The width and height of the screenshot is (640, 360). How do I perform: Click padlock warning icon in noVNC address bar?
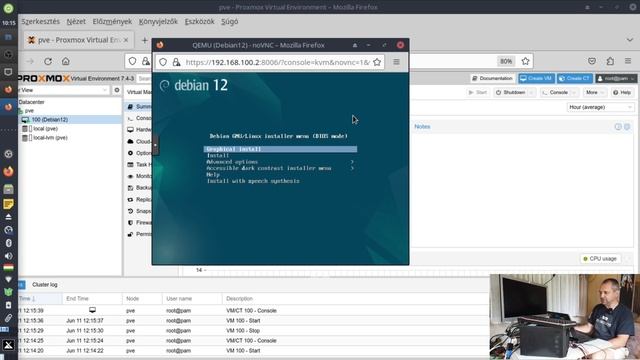176,62
